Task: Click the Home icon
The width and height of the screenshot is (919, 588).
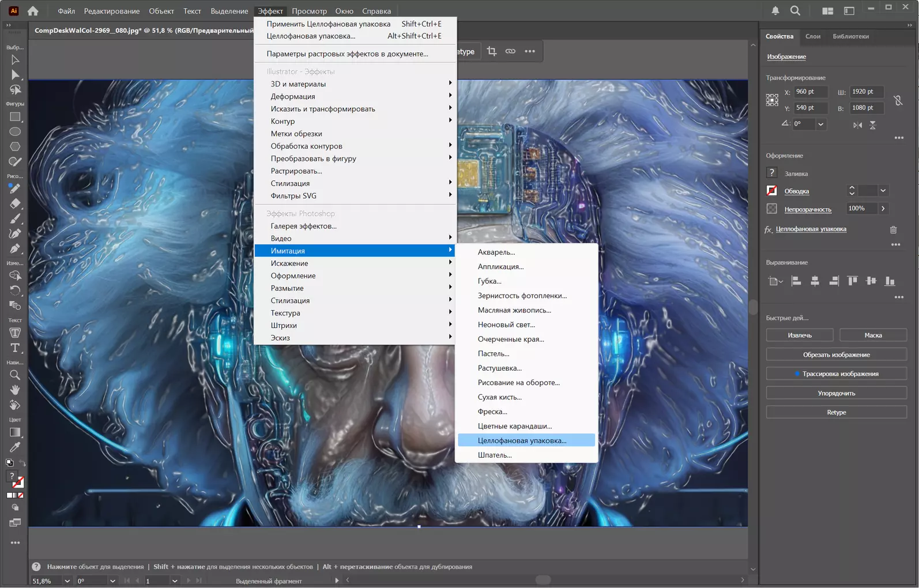Action: pyautogui.click(x=33, y=11)
